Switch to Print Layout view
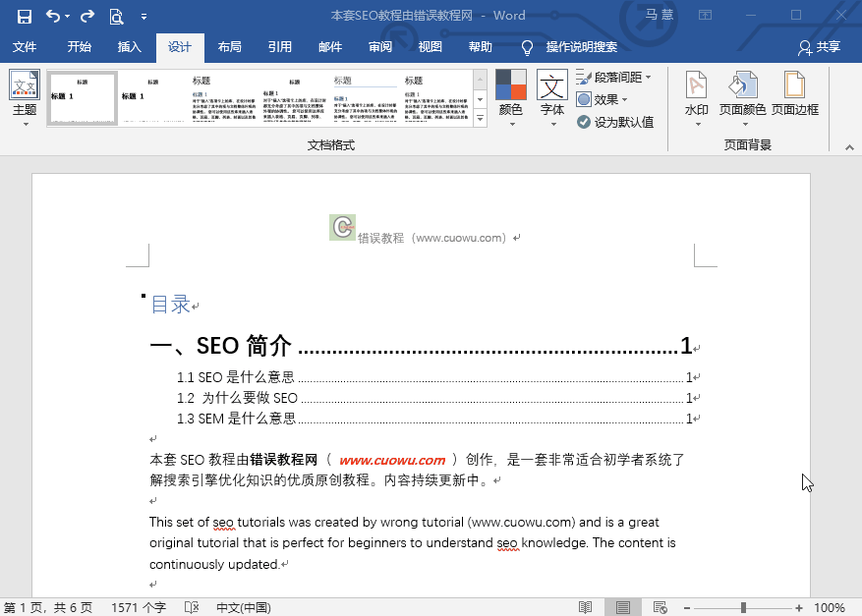Image resolution: width=862 pixels, height=616 pixels. pyautogui.click(x=623, y=607)
